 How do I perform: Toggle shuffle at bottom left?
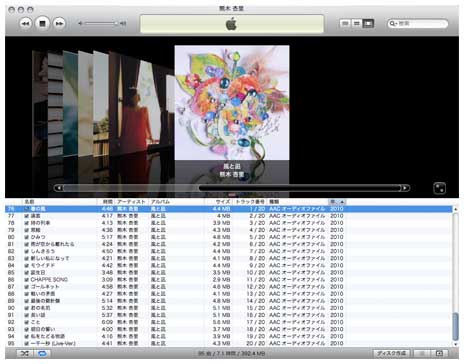coord(25,353)
